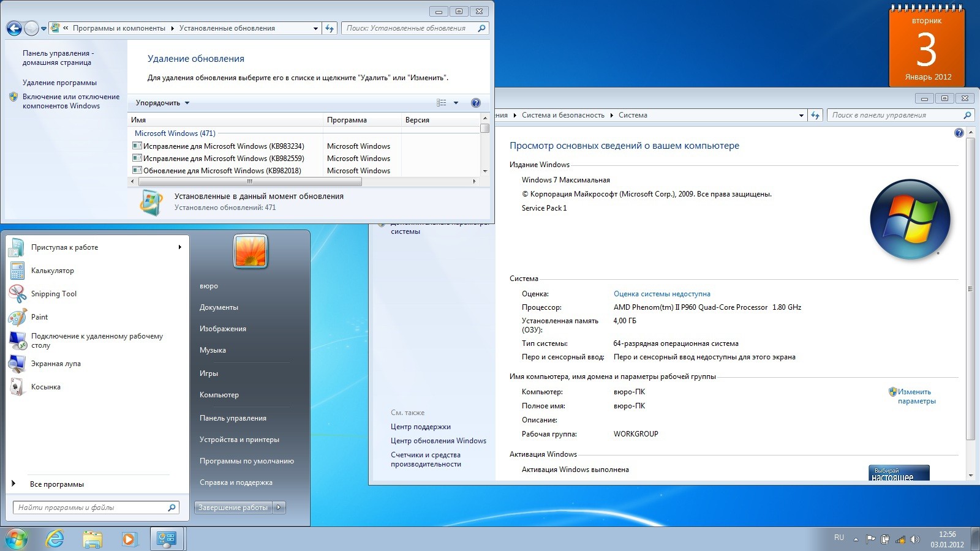Click search magnifier in control panel search

(967, 115)
